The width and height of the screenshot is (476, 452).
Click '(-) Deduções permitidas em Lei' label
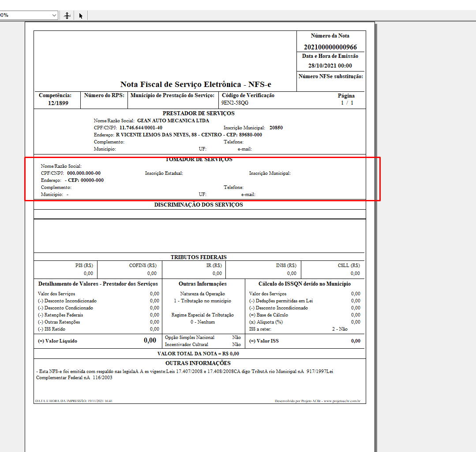[281, 301]
